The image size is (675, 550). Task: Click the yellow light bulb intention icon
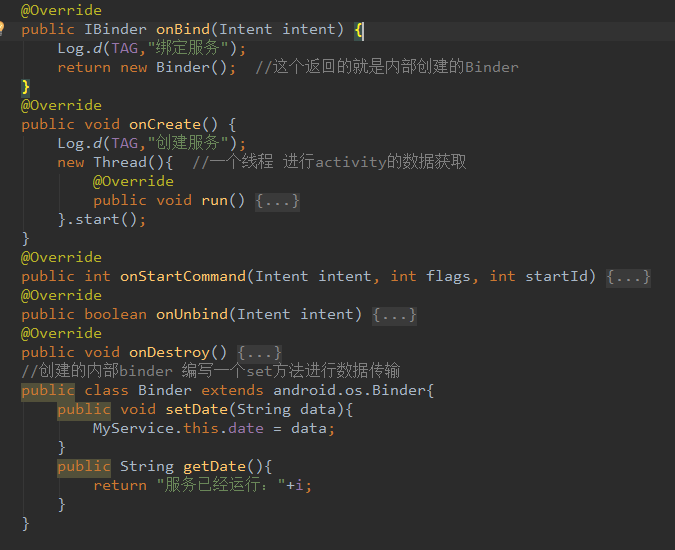coord(3,28)
